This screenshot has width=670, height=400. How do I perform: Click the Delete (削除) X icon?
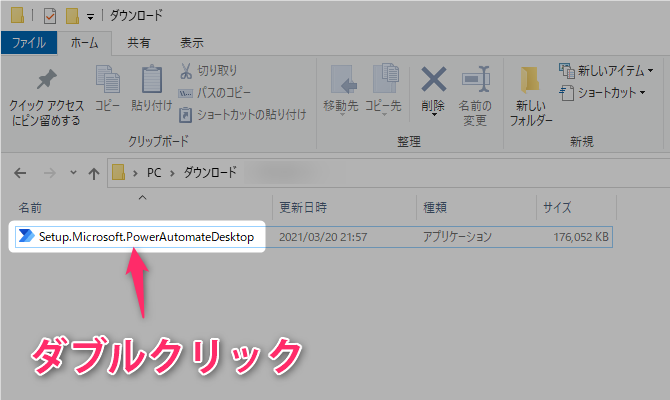[433, 79]
